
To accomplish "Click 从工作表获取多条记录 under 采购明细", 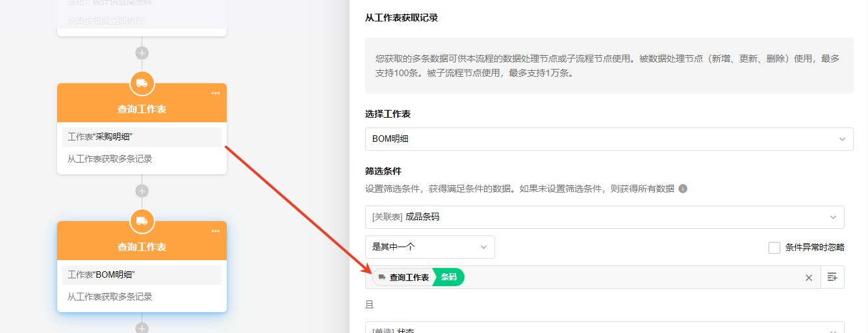I will tap(110, 159).
